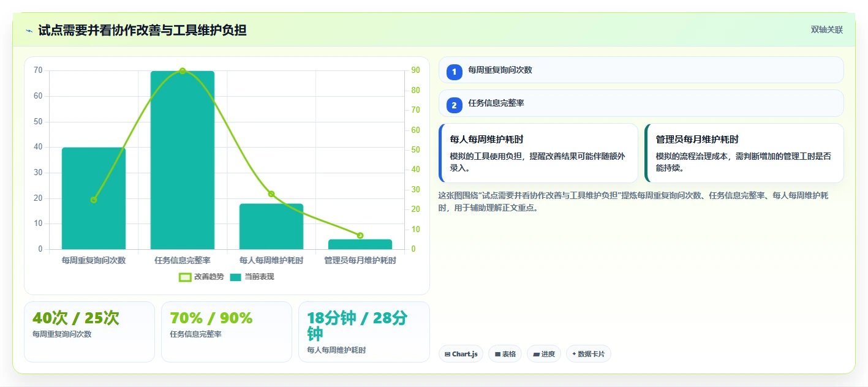Click the tall 任务信息完整率 bar

[183, 160]
